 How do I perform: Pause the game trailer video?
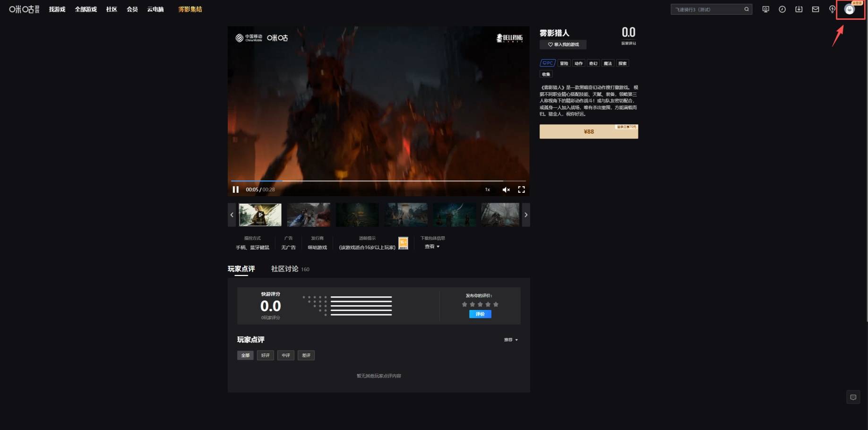coord(236,189)
